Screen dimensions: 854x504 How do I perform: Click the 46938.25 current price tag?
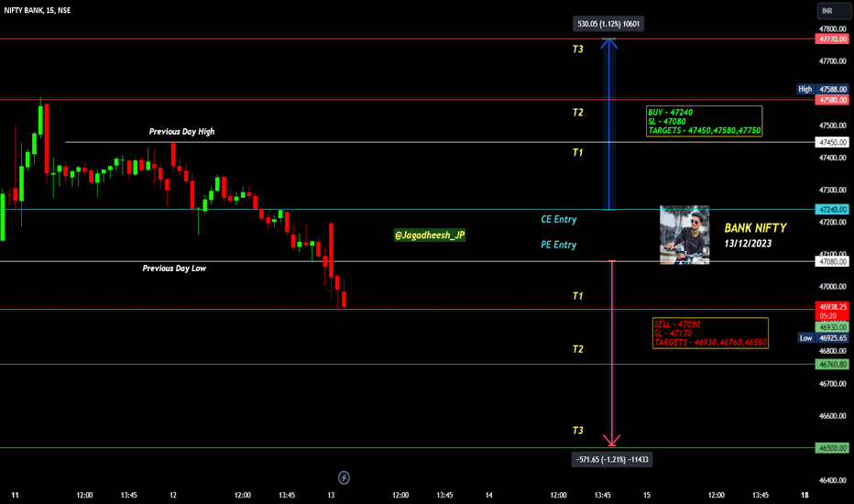click(x=832, y=312)
